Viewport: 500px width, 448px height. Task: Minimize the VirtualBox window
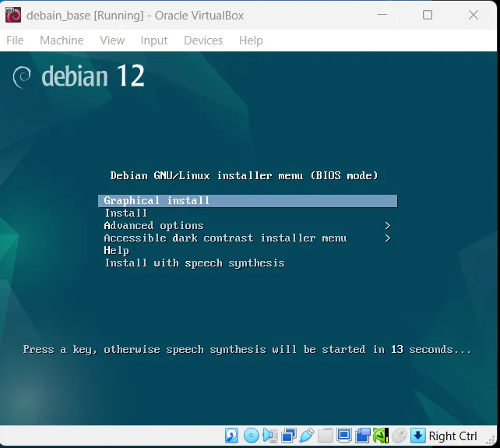[382, 15]
